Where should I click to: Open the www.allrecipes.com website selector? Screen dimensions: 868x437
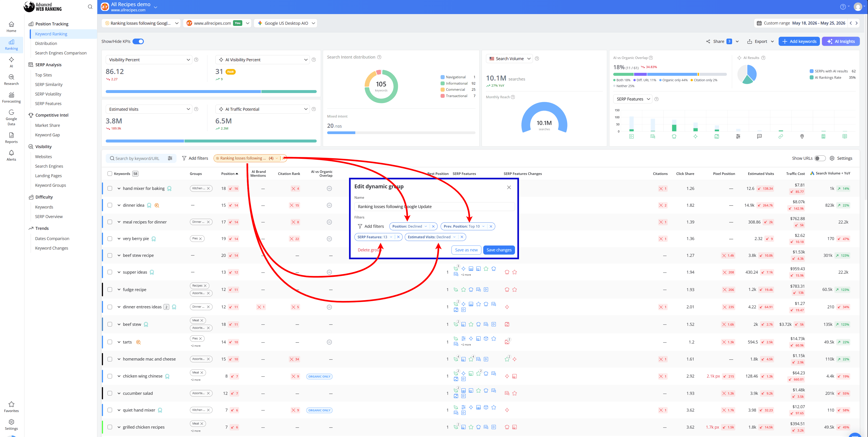pos(217,23)
